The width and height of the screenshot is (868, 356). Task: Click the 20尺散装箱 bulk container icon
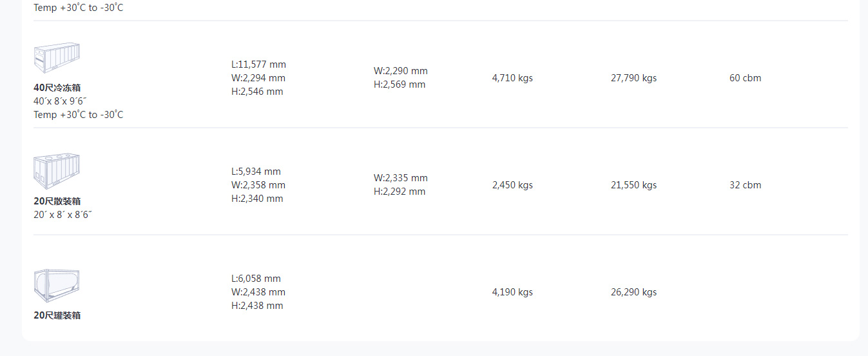[57, 171]
